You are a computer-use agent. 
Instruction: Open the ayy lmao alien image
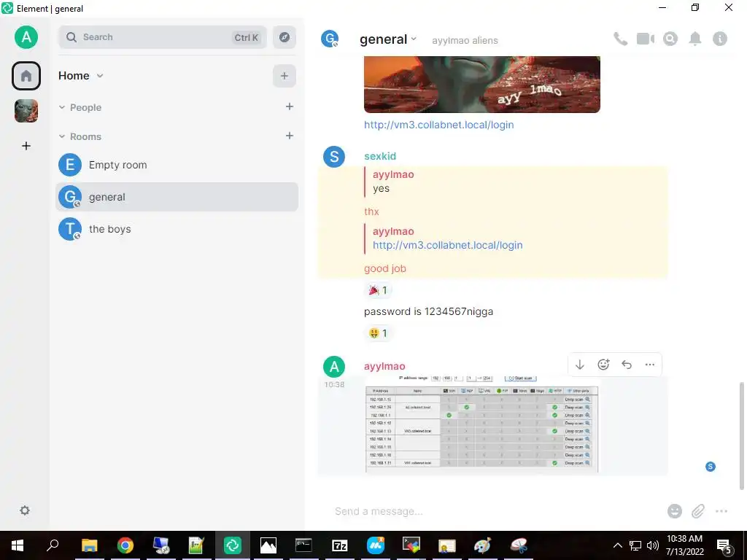tap(481, 85)
